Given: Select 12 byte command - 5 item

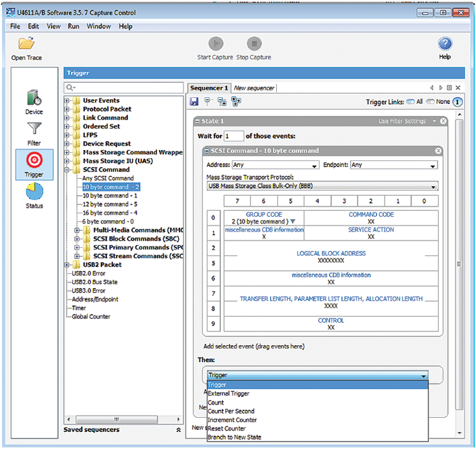Looking at the screenshot, I should (110, 204).
